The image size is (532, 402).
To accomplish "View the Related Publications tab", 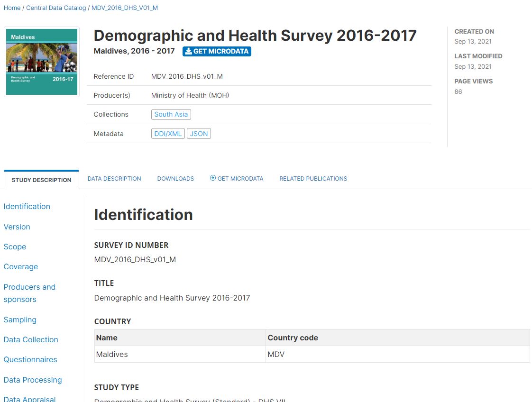I will point(313,179).
